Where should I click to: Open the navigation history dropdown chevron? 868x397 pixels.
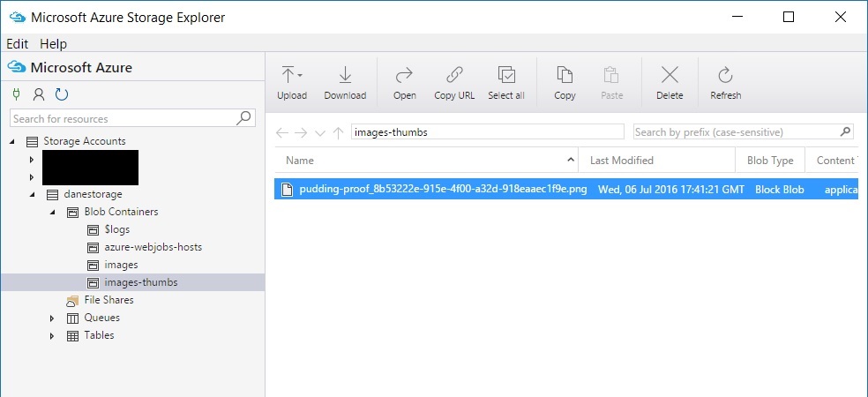tap(320, 133)
